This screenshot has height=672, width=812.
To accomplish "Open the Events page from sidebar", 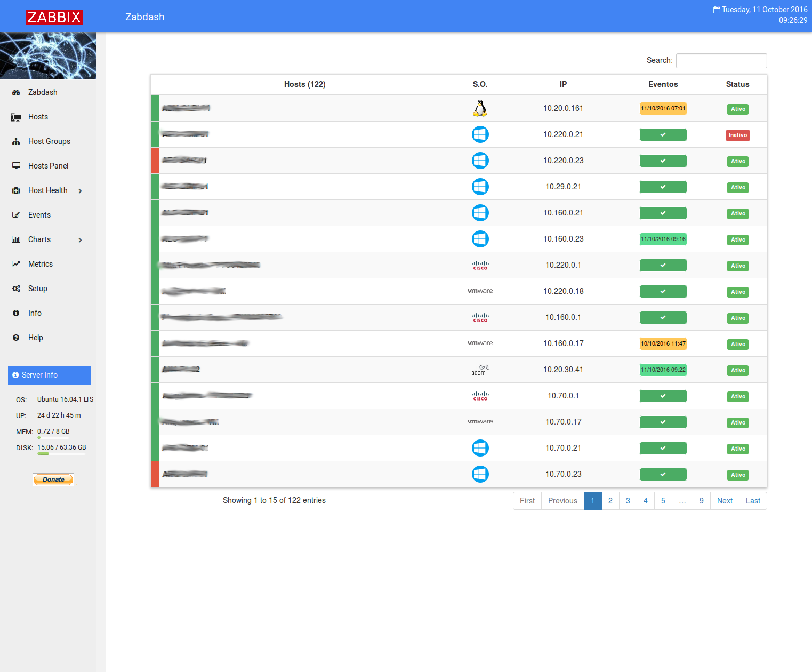I will tap(15, 214).
